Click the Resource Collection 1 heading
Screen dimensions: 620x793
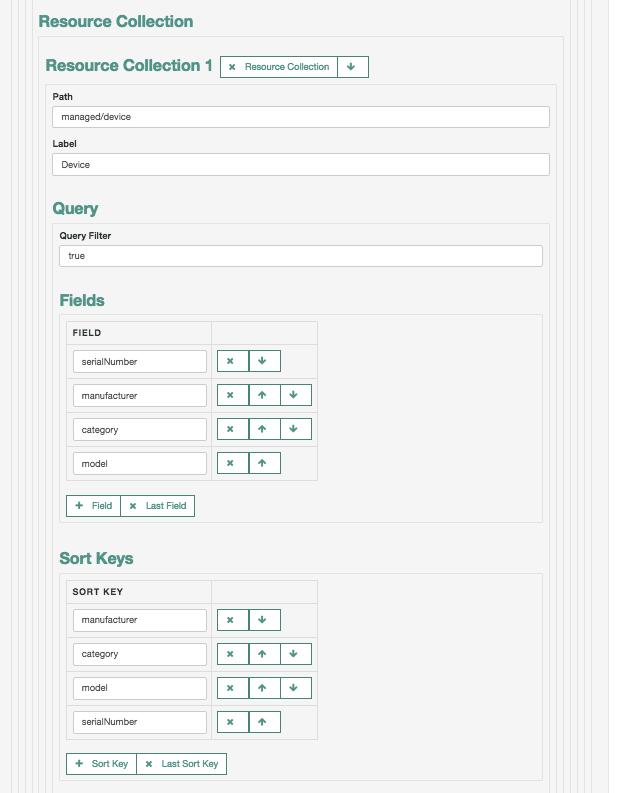129,66
